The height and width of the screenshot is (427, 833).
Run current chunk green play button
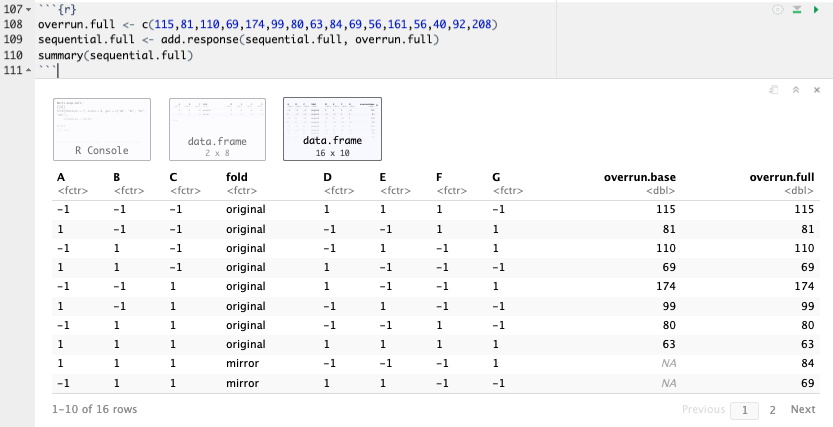pos(816,10)
